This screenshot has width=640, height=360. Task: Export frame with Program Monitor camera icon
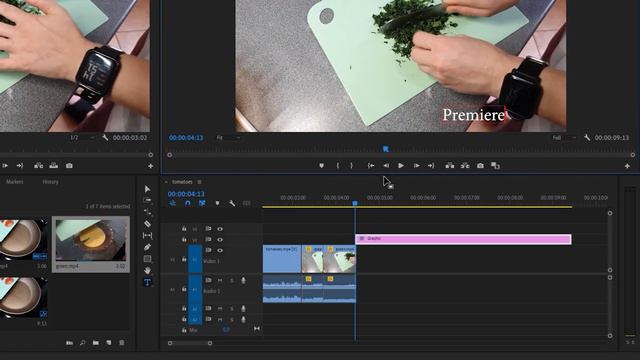click(x=480, y=166)
